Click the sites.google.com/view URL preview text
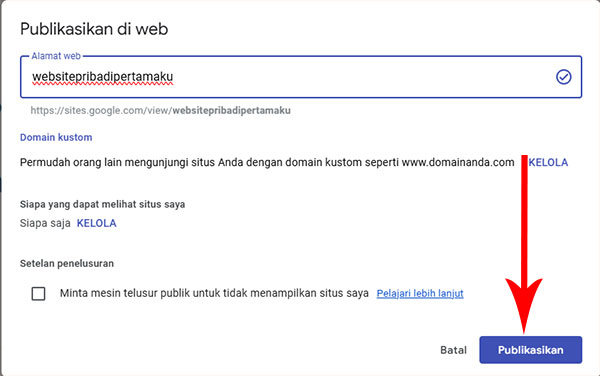 coord(160,111)
